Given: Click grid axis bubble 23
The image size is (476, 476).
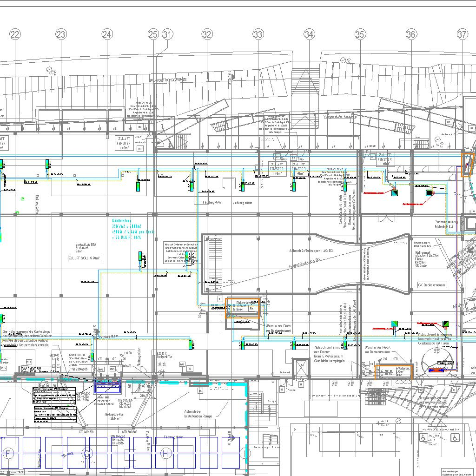Looking at the screenshot, I should coord(61,34).
